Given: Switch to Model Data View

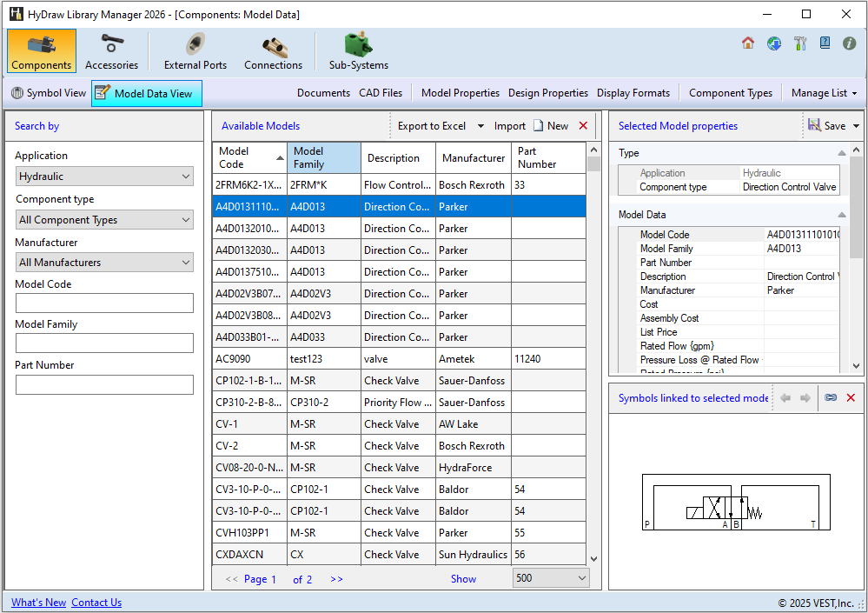Looking at the screenshot, I should point(147,94).
